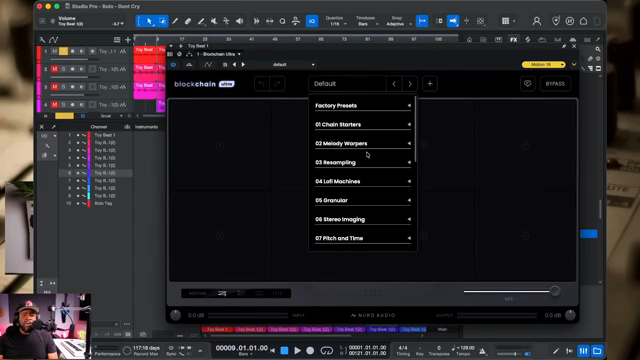Click the Blockchain redo arrow
The width and height of the screenshot is (640, 360).
point(277,84)
